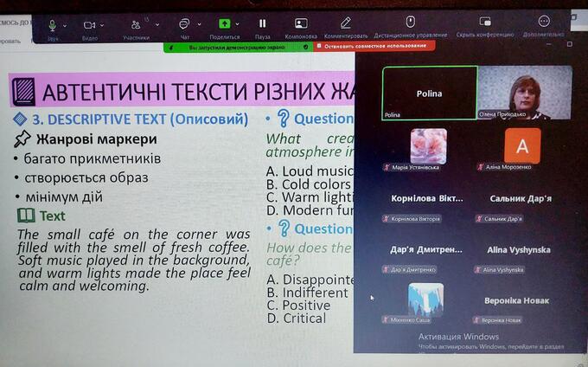
Task: Expand video options arrow next to camera
Action: (102, 26)
